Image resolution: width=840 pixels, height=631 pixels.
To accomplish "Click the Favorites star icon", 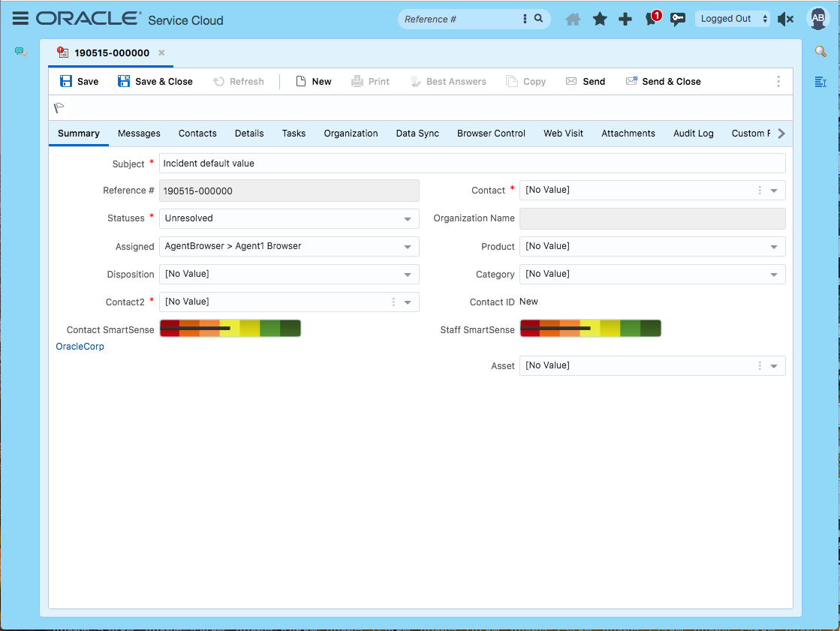I will pyautogui.click(x=599, y=18).
